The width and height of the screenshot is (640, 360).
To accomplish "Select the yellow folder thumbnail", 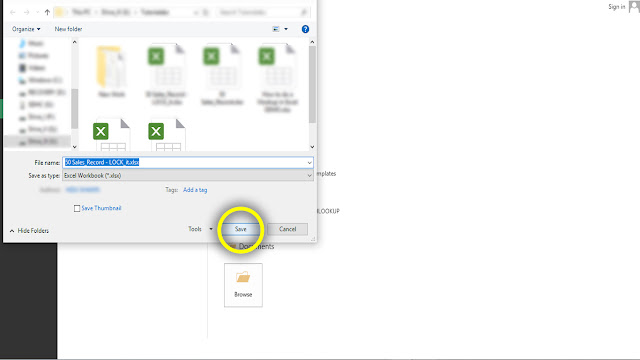I will pyautogui.click(x=111, y=67).
